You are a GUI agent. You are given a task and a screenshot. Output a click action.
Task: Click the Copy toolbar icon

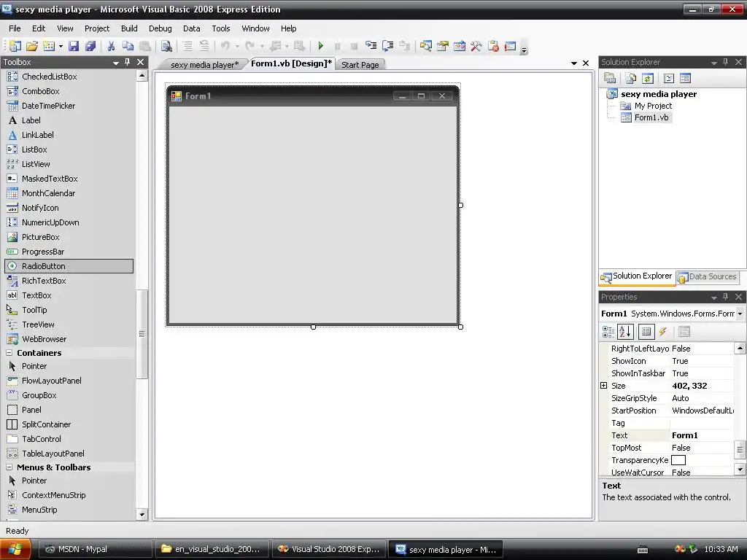[x=128, y=46]
